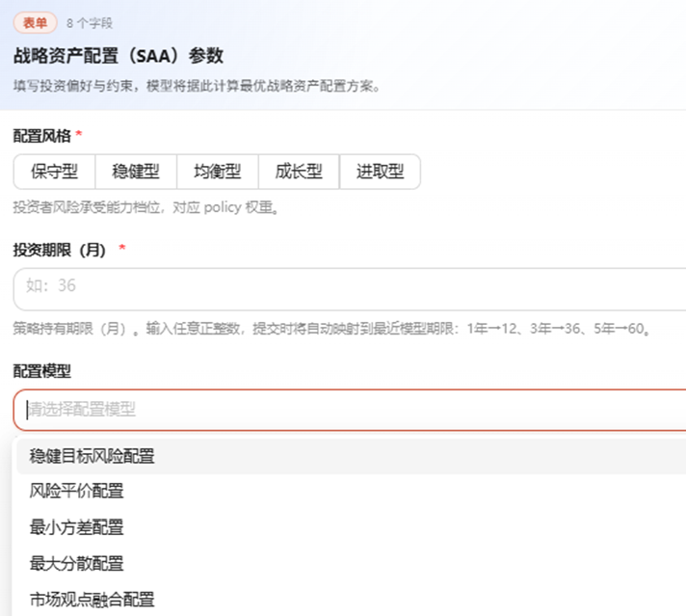The width and height of the screenshot is (686, 616).
Task: Select the 保守型 allocation style
Action: click(54, 172)
